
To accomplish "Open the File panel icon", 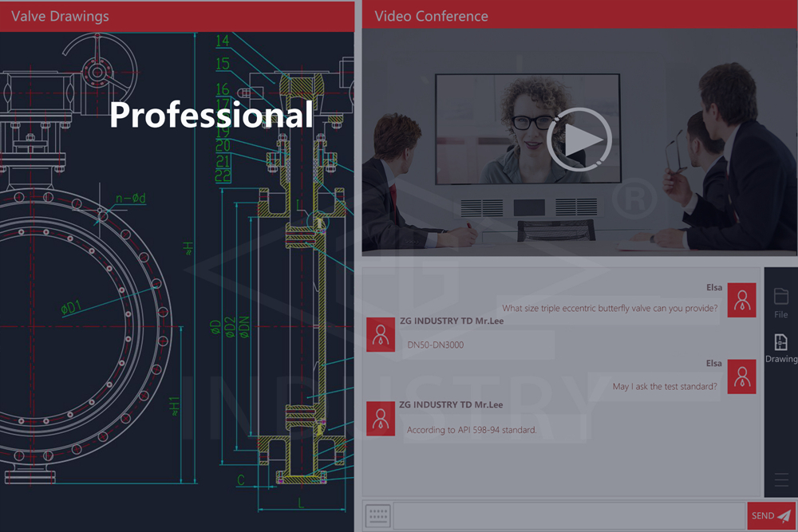I will (x=780, y=302).
